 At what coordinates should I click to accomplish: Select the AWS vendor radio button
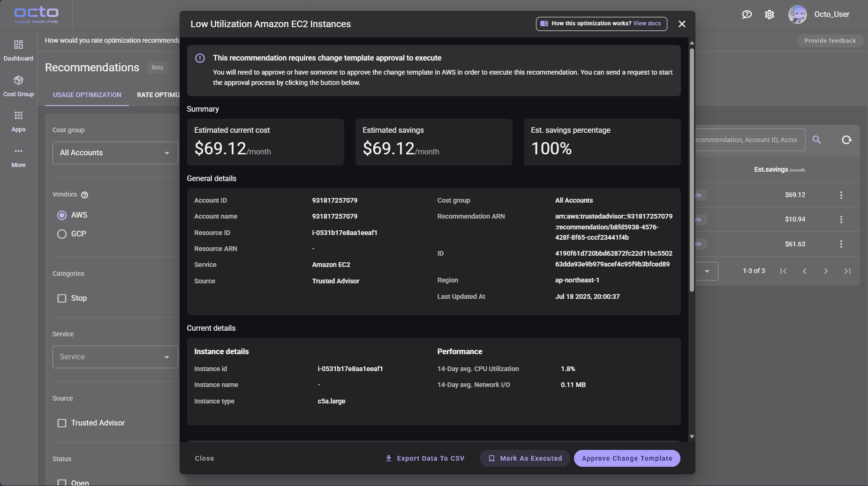[62, 215]
